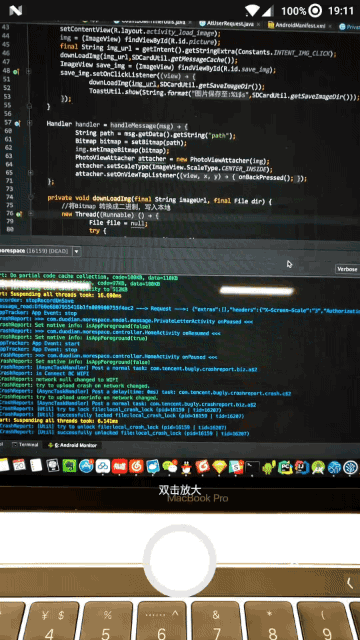Click the gutter override icon on line 57

(17, 123)
